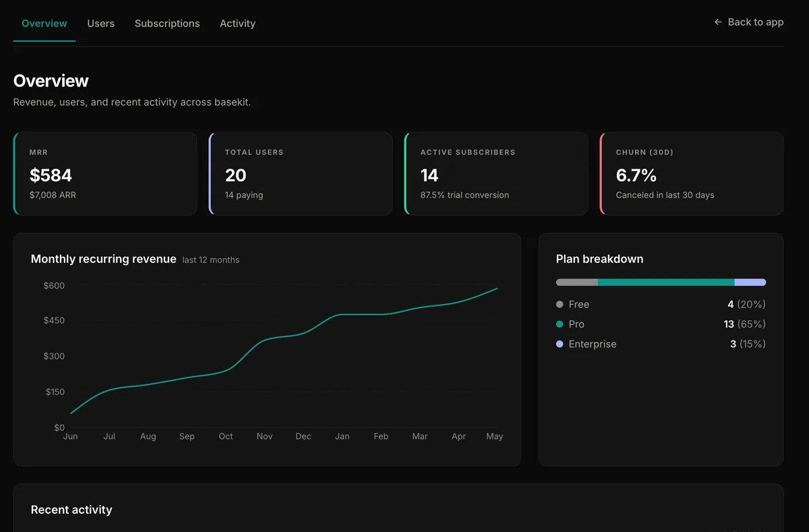
Task: Click the 87.5% trial conversion text
Action: point(465,196)
